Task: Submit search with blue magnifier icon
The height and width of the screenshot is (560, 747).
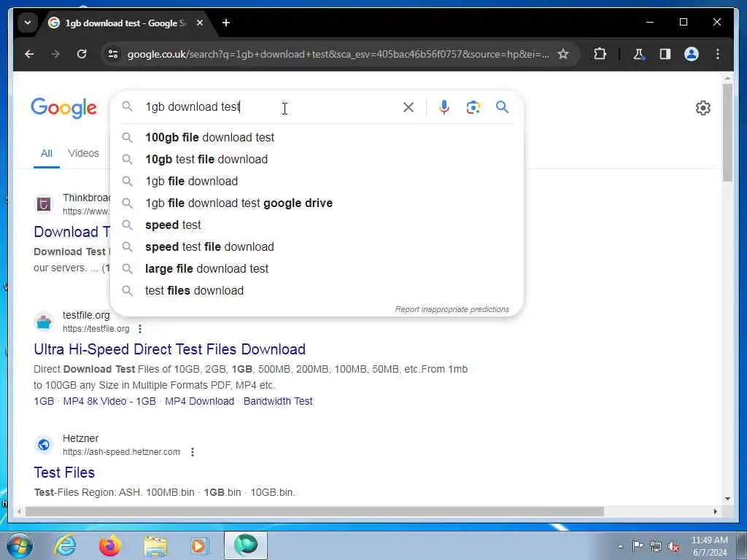Action: coord(502,107)
